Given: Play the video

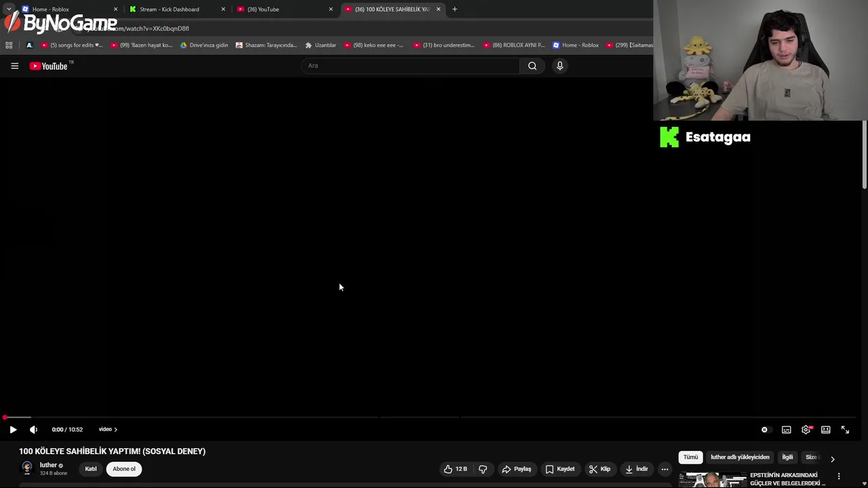Looking at the screenshot, I should pos(13,429).
